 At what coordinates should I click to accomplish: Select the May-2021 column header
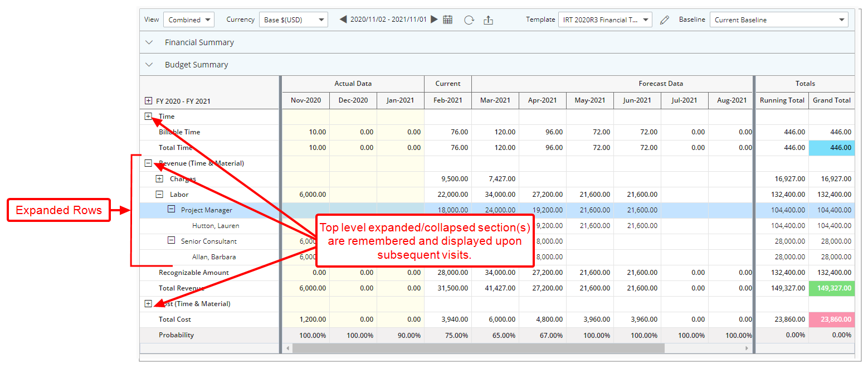coord(590,100)
